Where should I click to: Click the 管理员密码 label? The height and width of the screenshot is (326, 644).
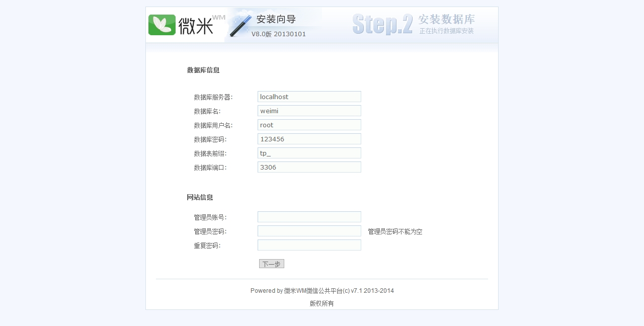click(x=210, y=231)
